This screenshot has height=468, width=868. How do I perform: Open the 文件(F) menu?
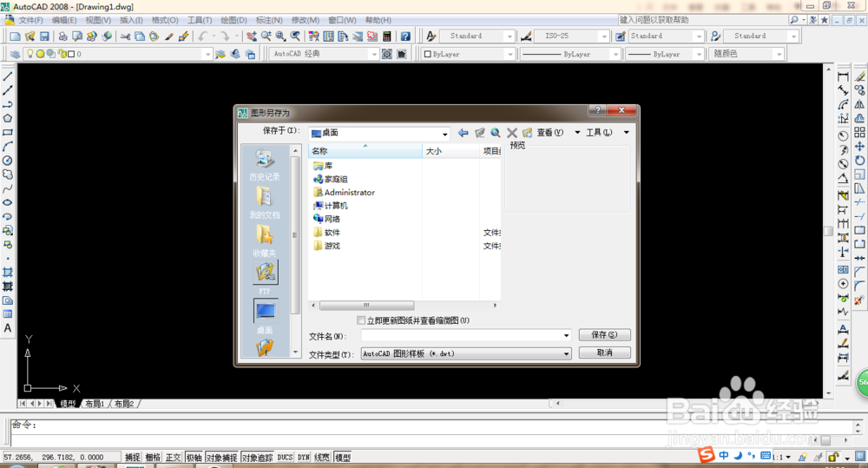30,20
